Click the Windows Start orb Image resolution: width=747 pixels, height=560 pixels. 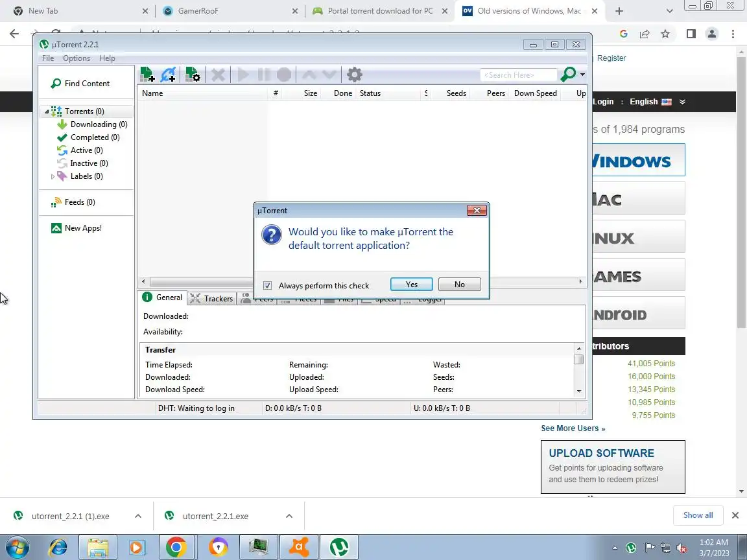coord(18,547)
